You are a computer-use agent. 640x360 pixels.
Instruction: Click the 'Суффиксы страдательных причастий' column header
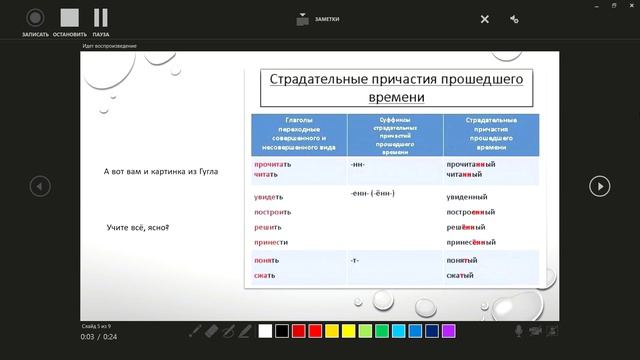395,135
